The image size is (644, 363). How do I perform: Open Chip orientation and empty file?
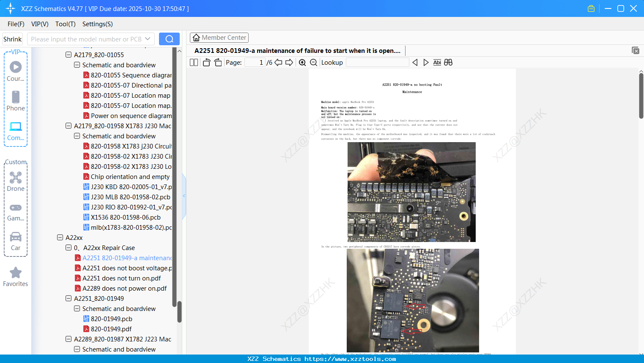[126, 176]
